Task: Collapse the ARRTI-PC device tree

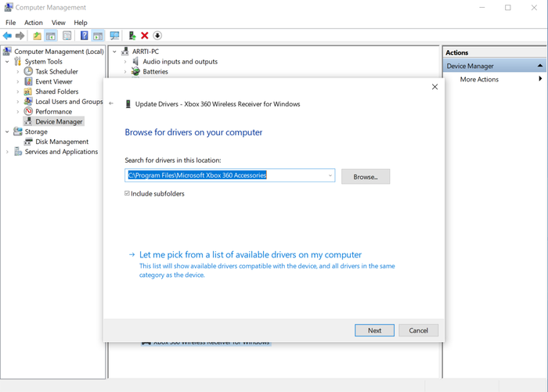Action: tap(114, 52)
